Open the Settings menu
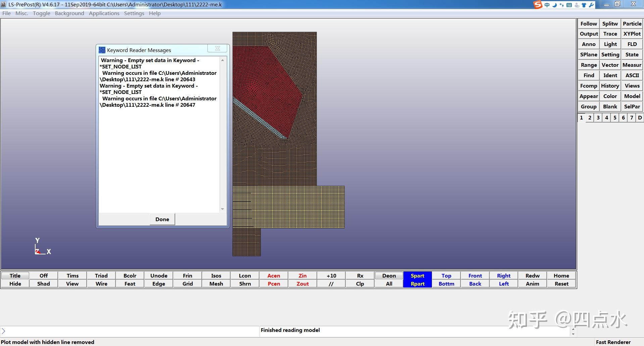Screen dimensions: 644x346 click(x=134, y=13)
